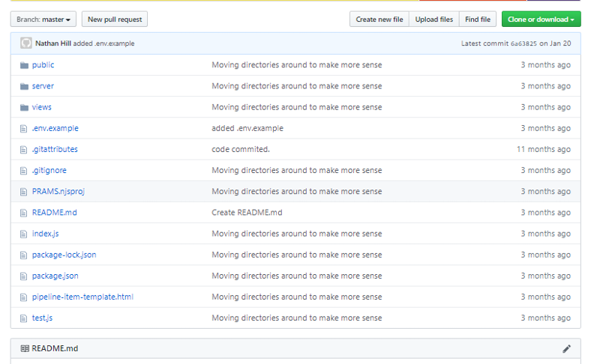The image size is (600, 364).
Task: Open pipeline-item-template.html file
Action: (82, 297)
